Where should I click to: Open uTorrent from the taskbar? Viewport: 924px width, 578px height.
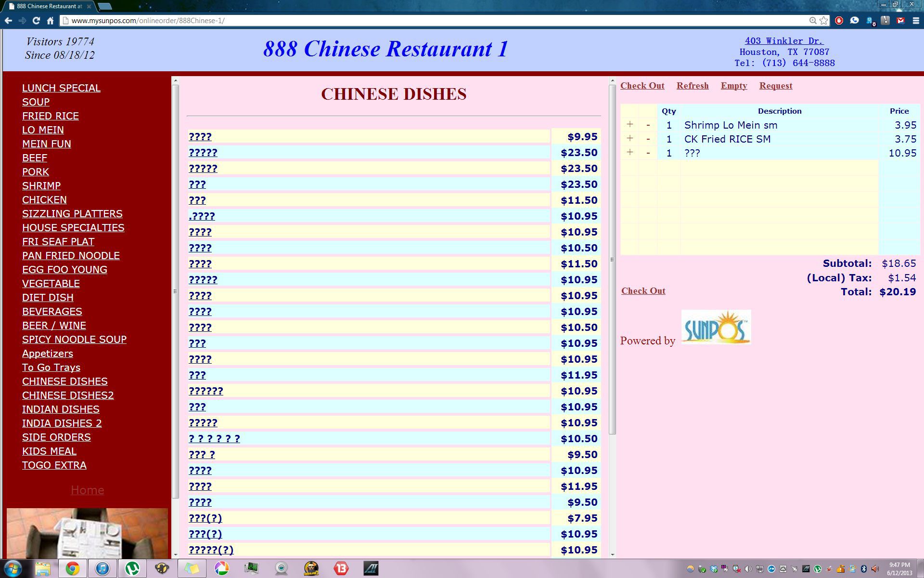tap(132, 568)
